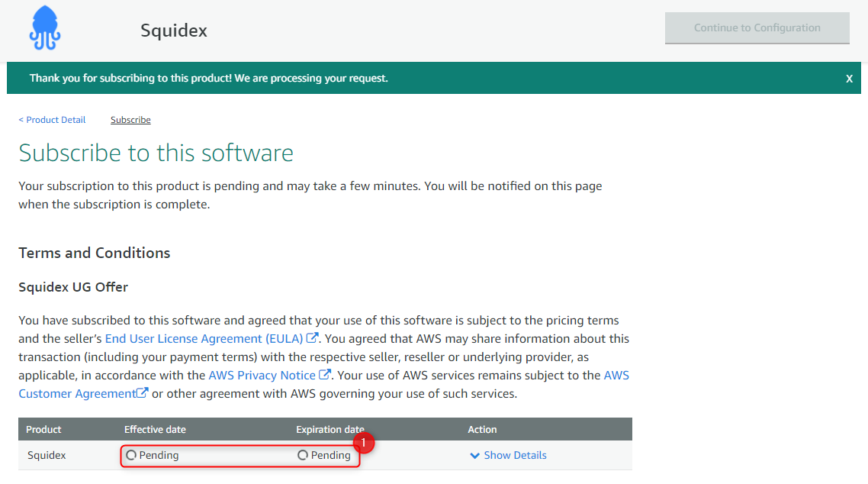Open the EULA external link icon
This screenshot has height=484, width=868.
pos(312,337)
